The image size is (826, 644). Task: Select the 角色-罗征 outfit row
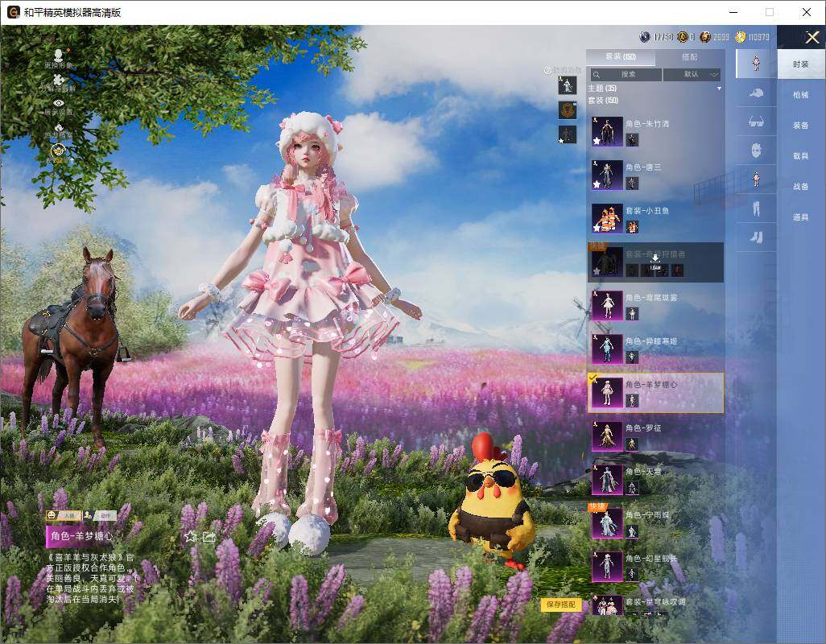coord(655,436)
